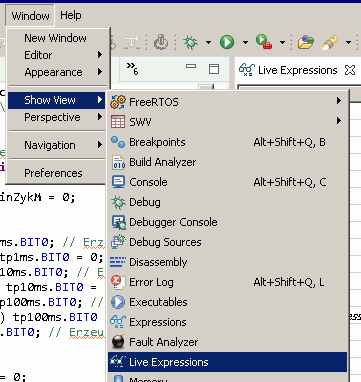
Task: Open the External Tools dropdown arrow
Action: coord(282,42)
